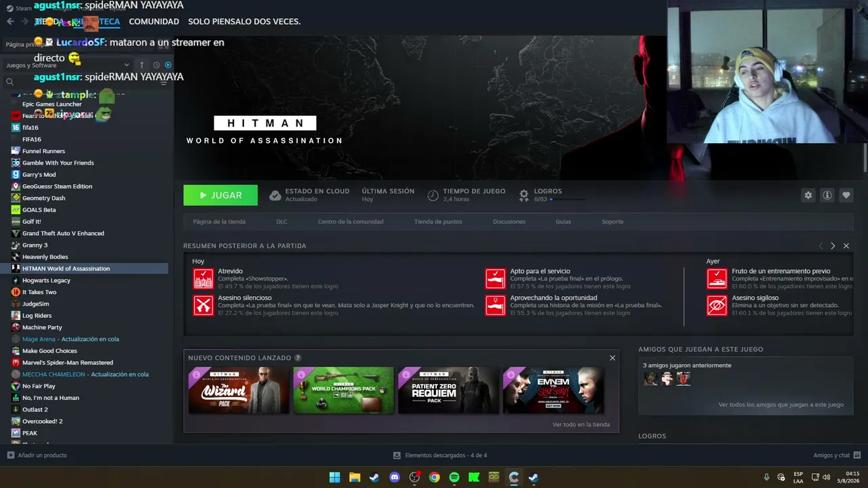Open the game settings gear icon
The width and height of the screenshot is (868, 488).
point(808,195)
